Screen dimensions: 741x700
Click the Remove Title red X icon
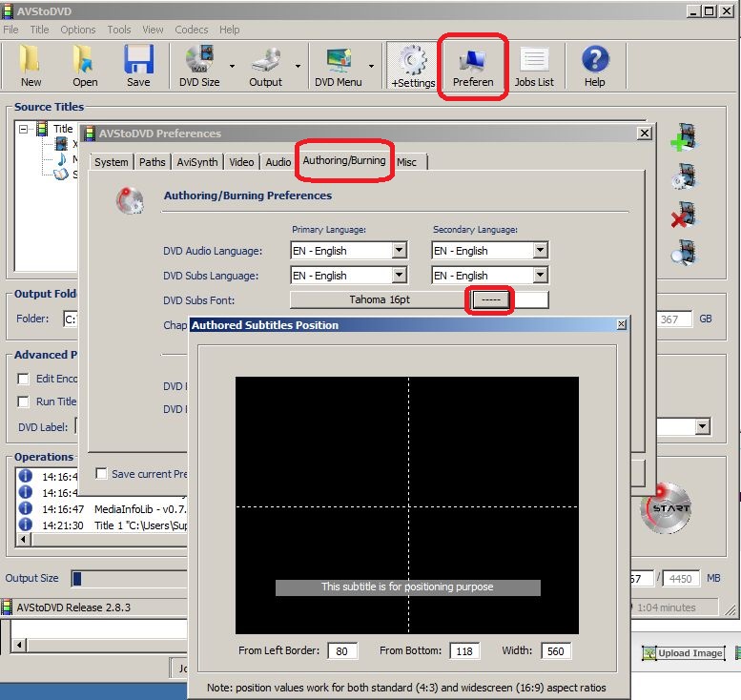(684, 216)
